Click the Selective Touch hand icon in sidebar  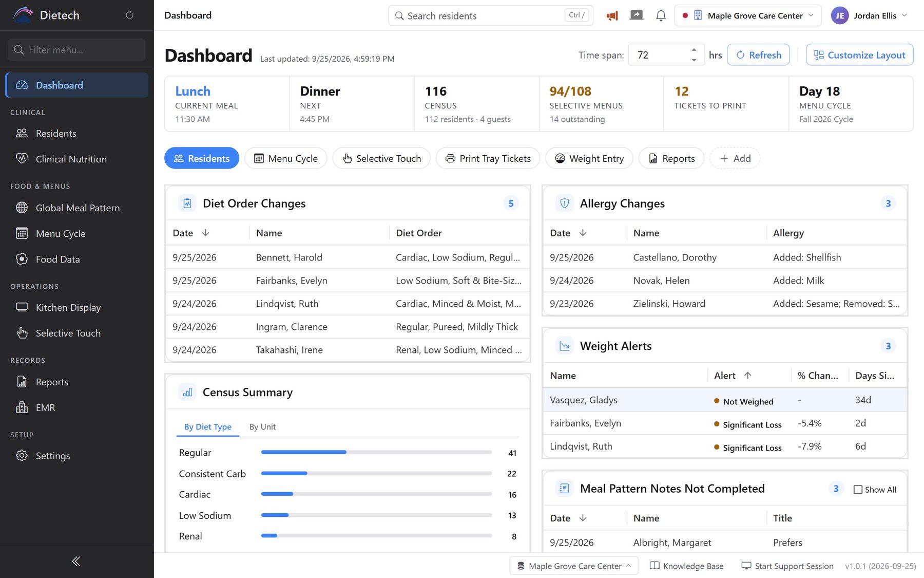pyautogui.click(x=22, y=333)
